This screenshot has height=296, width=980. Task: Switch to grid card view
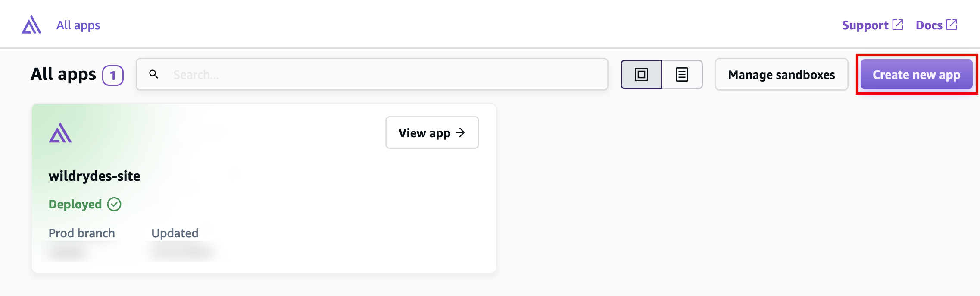point(641,75)
